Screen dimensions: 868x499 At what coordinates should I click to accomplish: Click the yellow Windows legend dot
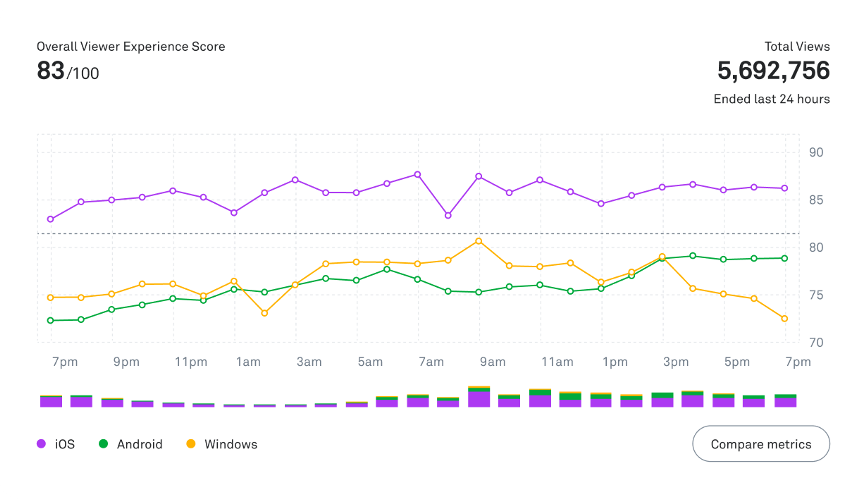[x=191, y=444]
